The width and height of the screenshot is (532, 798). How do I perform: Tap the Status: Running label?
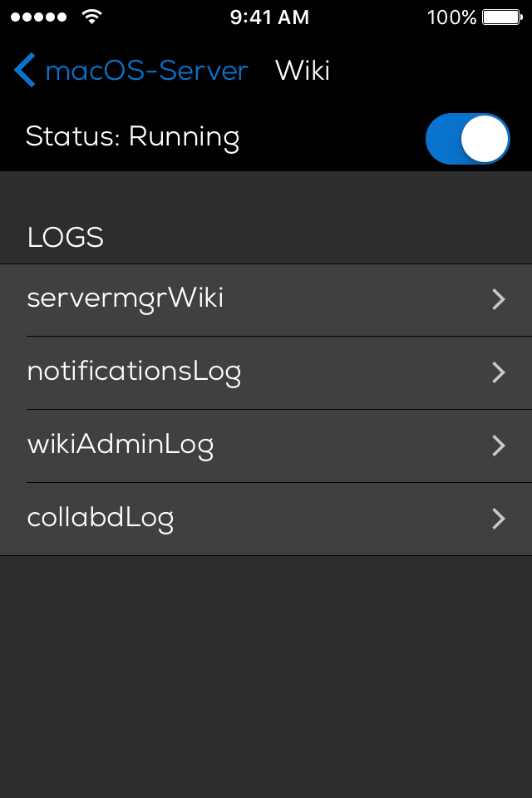point(133,137)
